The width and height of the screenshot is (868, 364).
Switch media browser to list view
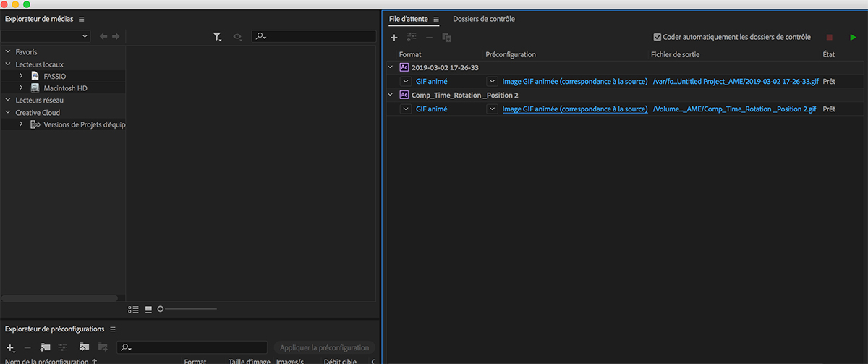click(134, 309)
